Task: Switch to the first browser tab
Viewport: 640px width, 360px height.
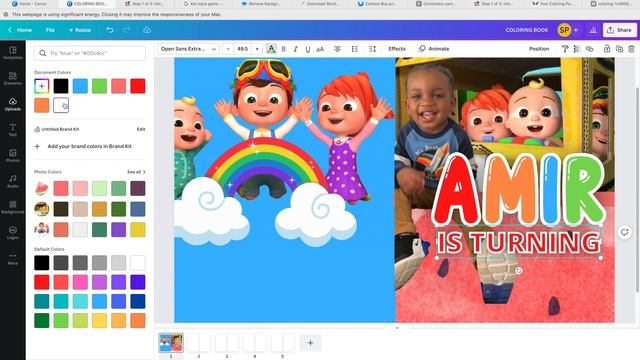Action: click(x=29, y=4)
